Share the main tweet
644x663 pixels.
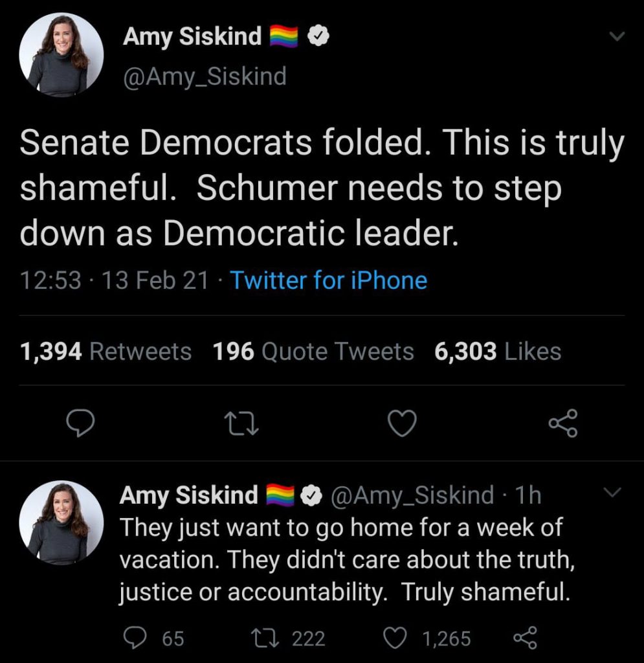562,423
